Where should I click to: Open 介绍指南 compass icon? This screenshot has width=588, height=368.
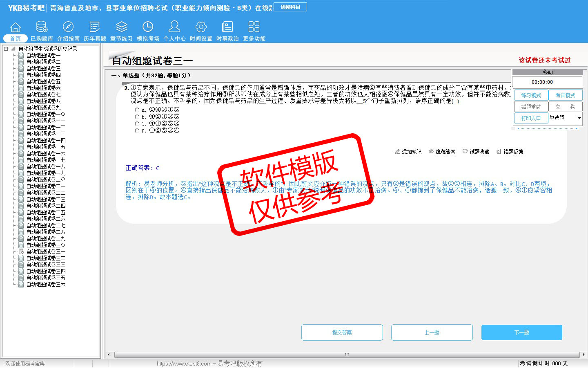point(68,27)
